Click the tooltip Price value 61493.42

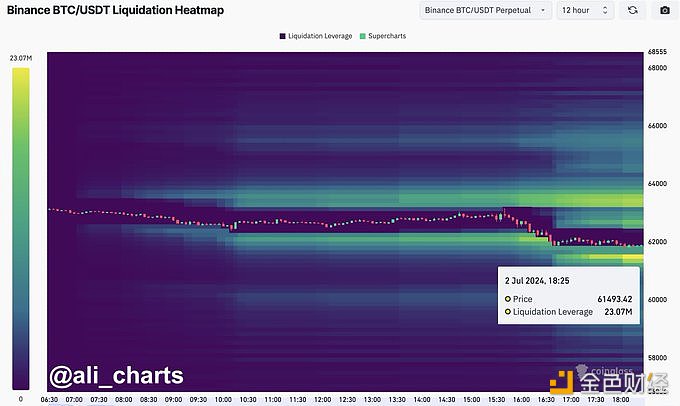[615, 299]
